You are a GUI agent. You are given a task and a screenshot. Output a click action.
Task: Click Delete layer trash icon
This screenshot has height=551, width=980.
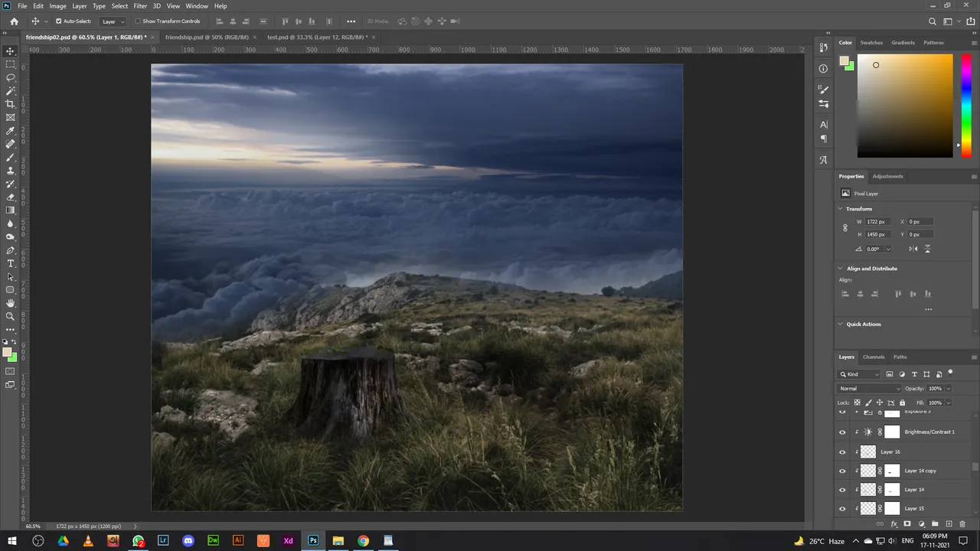click(x=962, y=524)
